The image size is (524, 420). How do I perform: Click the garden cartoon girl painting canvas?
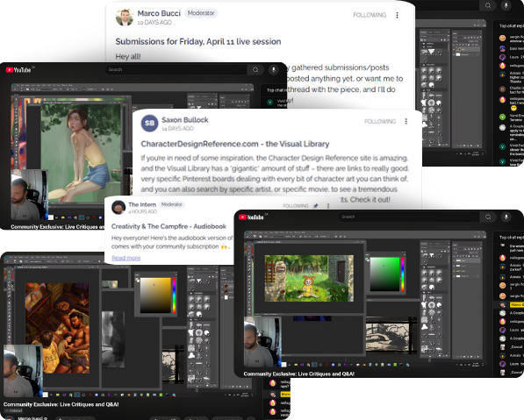(x=309, y=279)
